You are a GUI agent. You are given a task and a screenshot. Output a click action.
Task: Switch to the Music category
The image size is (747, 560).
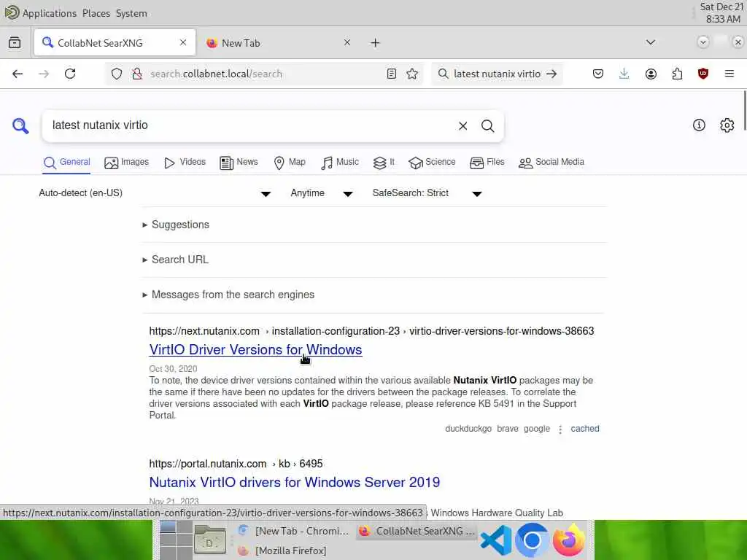[x=340, y=163]
